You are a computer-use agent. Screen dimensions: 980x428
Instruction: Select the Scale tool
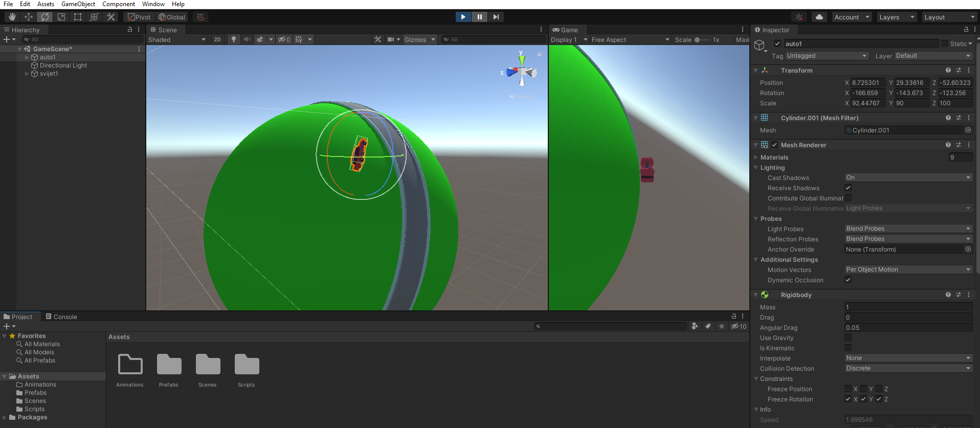coord(61,17)
